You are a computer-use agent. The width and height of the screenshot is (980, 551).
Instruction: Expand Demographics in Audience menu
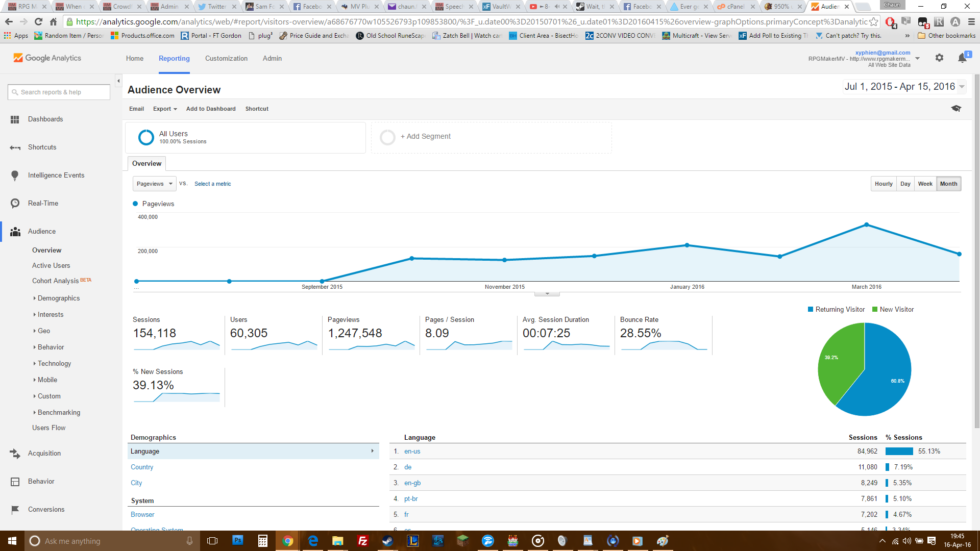(58, 298)
